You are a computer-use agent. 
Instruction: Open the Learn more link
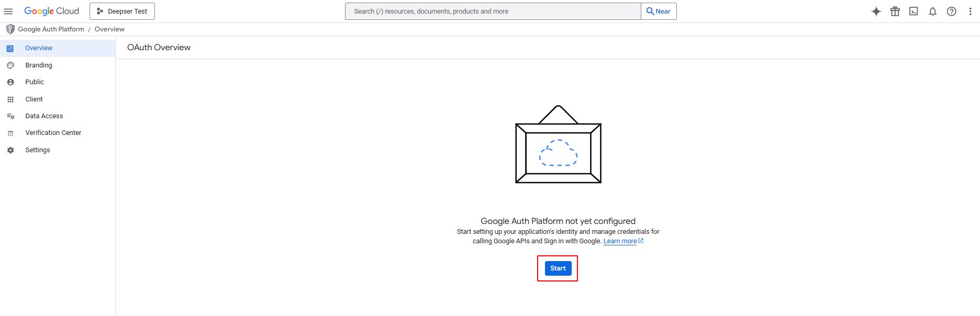click(x=620, y=241)
